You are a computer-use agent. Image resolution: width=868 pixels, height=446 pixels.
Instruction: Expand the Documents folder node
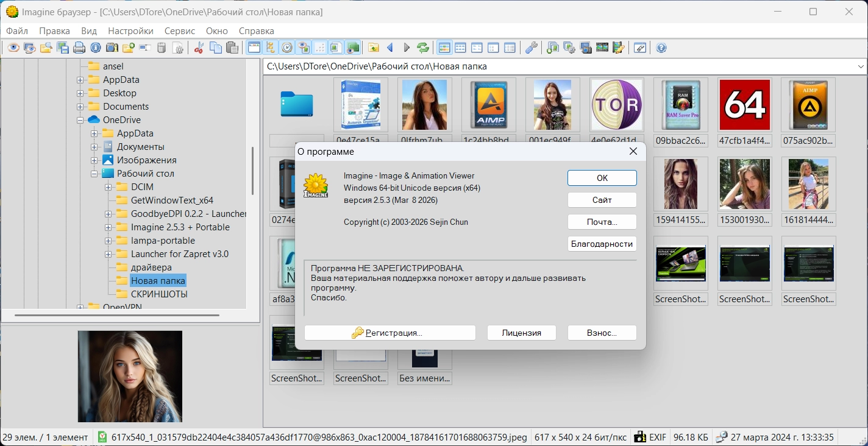point(80,107)
